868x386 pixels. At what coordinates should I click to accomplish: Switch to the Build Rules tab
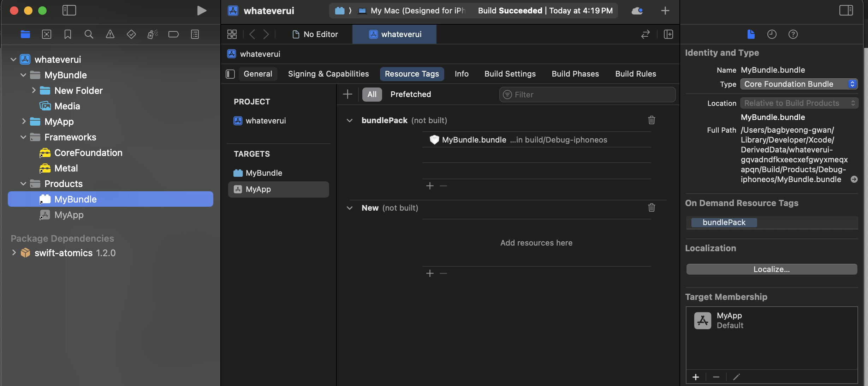636,74
